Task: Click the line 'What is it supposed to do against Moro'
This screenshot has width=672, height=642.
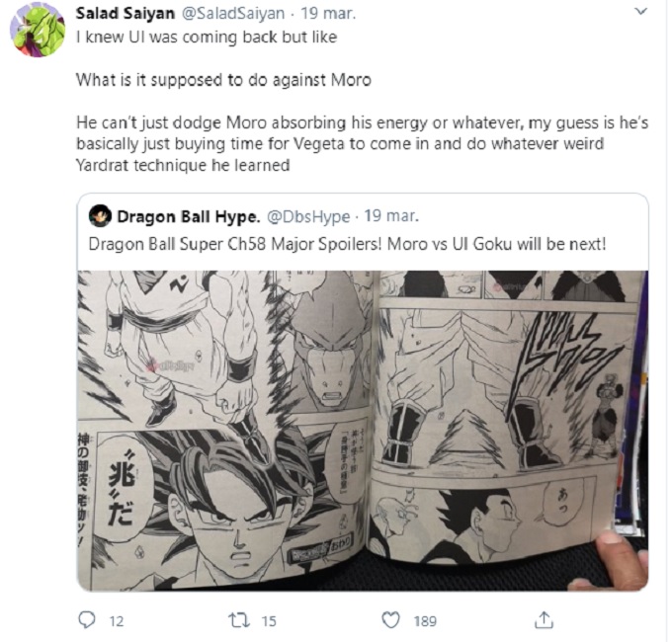Action: pyautogui.click(x=223, y=80)
